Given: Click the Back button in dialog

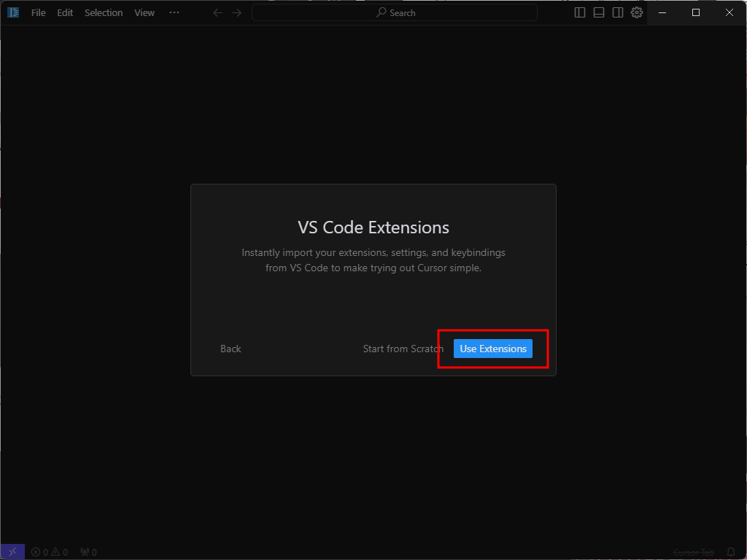Looking at the screenshot, I should (x=231, y=349).
